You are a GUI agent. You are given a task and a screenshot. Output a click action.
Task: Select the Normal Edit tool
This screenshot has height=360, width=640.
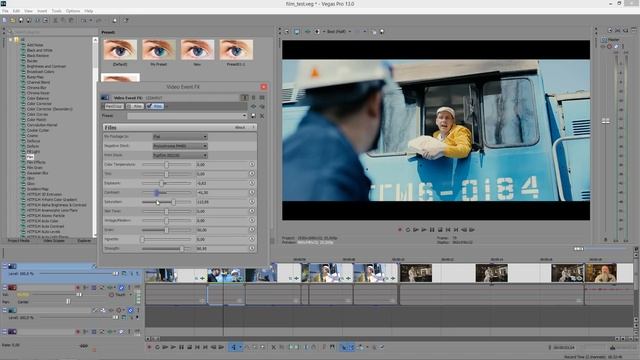point(234,347)
